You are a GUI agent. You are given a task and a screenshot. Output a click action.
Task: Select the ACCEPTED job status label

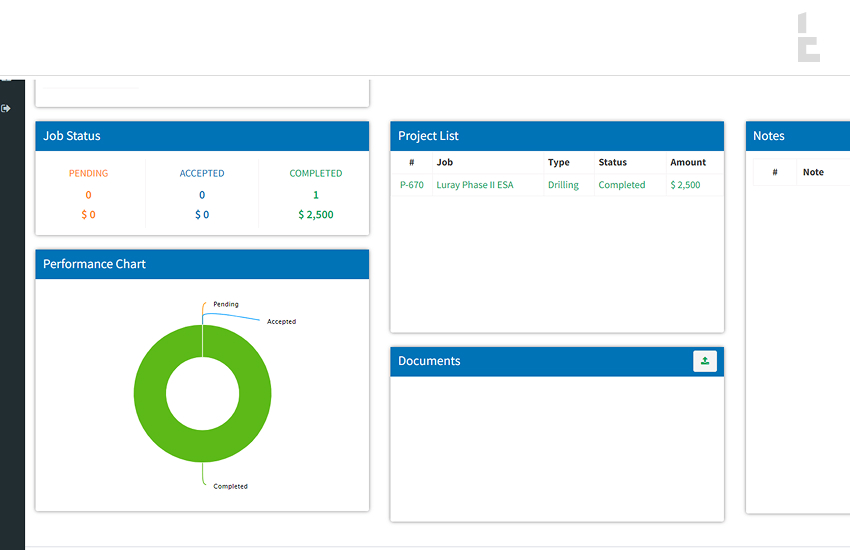pos(202,173)
